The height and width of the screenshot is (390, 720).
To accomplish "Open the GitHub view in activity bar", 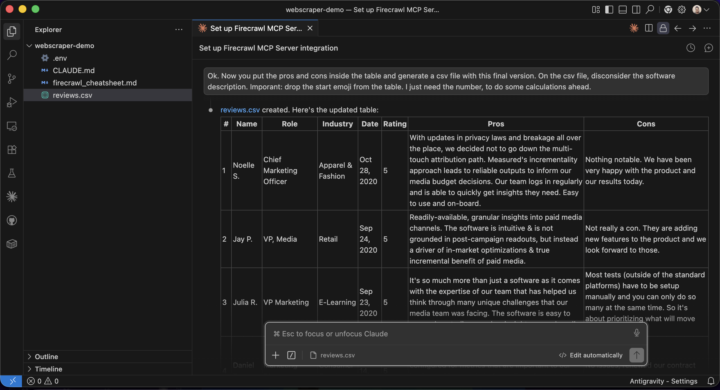I will click(12, 220).
